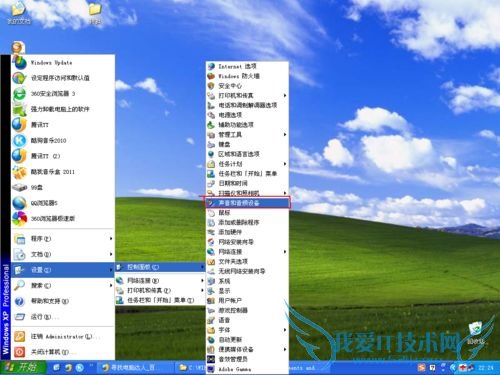Screen dimensions: 500x375
Task: Click 任务栏和「开始」菜单(T) in settings submenu
Action: 160,300
